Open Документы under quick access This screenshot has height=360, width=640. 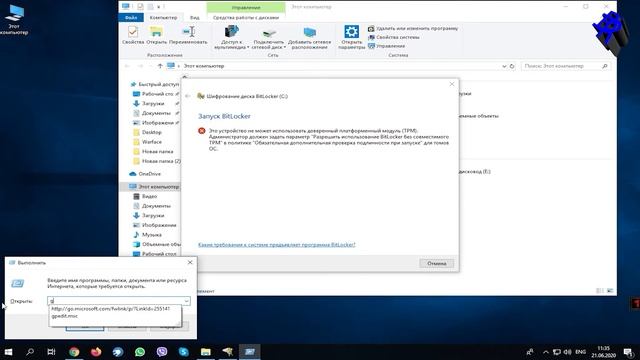(x=156, y=113)
